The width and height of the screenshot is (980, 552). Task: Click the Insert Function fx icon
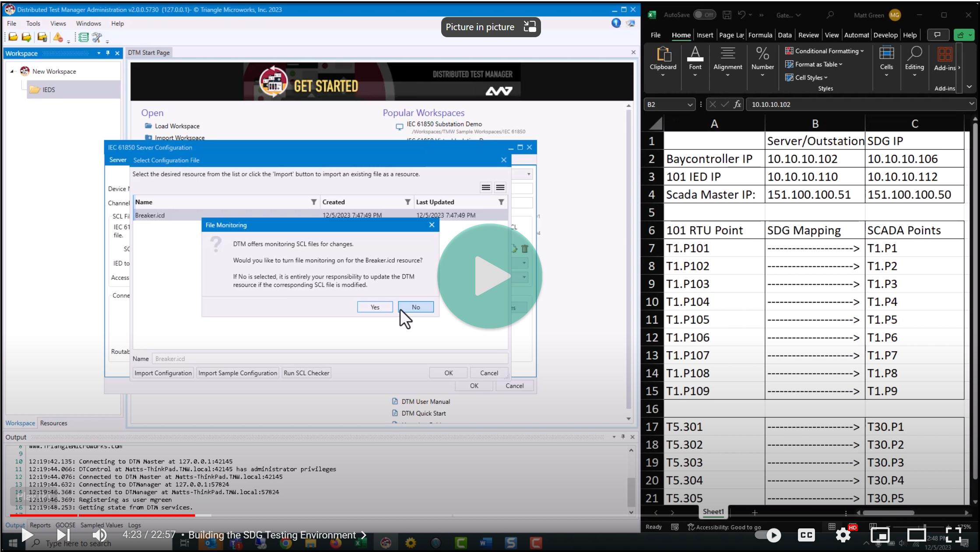(x=738, y=104)
